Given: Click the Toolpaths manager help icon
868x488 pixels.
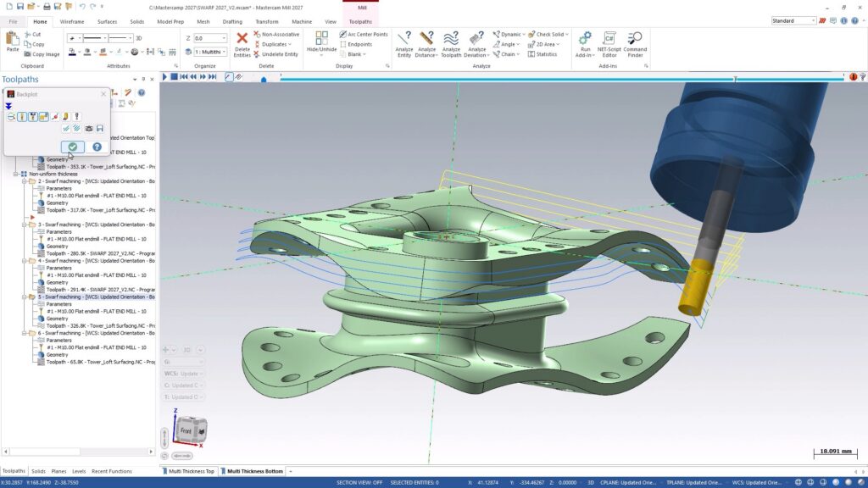Looking at the screenshot, I should (142, 93).
